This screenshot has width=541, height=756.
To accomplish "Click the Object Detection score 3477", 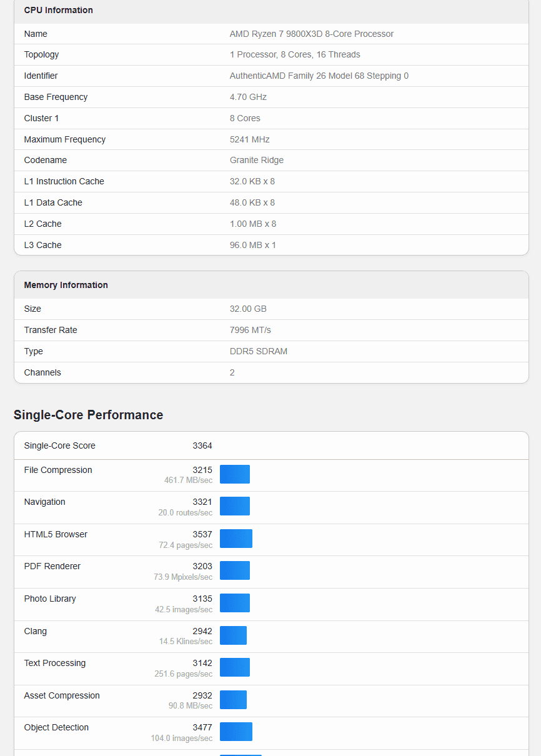I will click(x=202, y=727).
